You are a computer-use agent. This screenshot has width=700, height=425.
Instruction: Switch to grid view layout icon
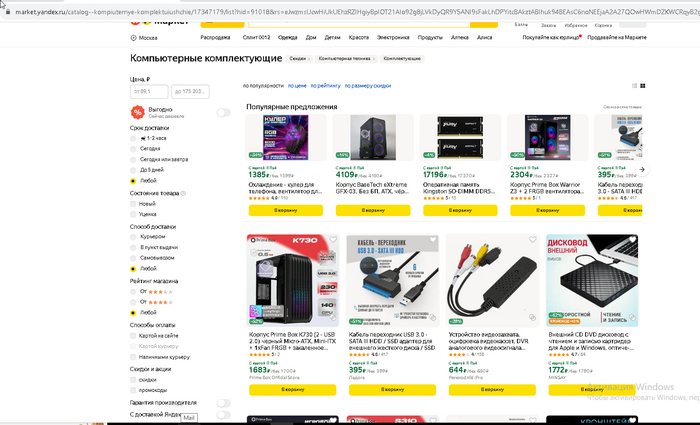coord(643,86)
